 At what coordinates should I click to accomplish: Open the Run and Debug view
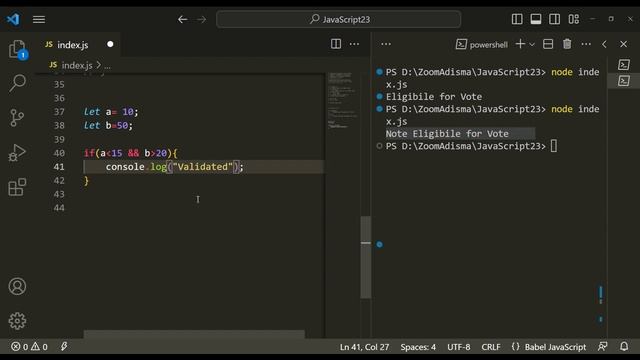click(x=17, y=153)
